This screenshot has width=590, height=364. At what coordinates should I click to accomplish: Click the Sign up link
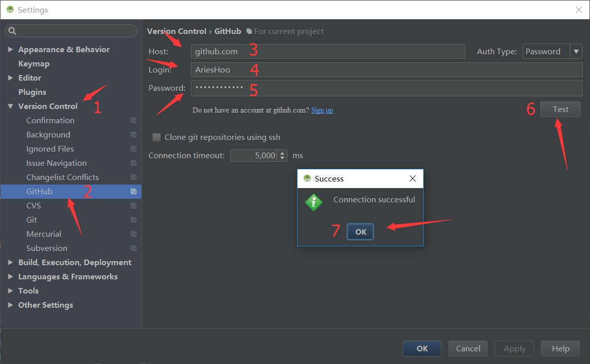322,110
